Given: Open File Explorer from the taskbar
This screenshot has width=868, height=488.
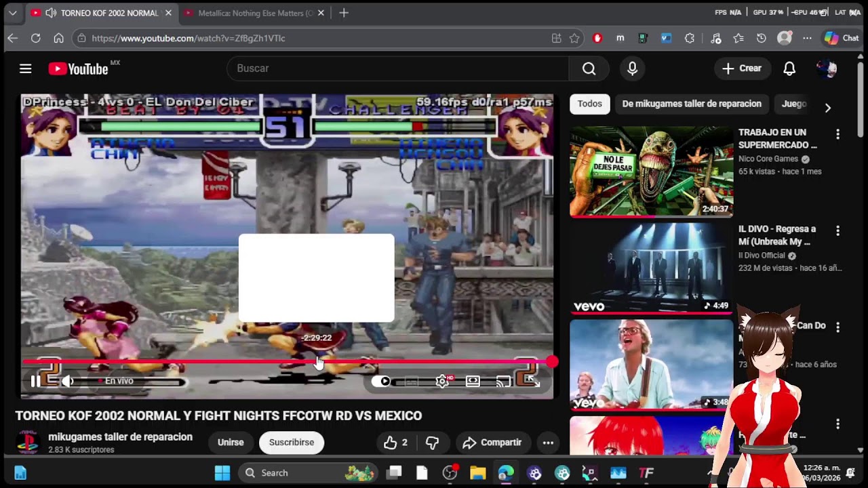Looking at the screenshot, I should 477,473.
